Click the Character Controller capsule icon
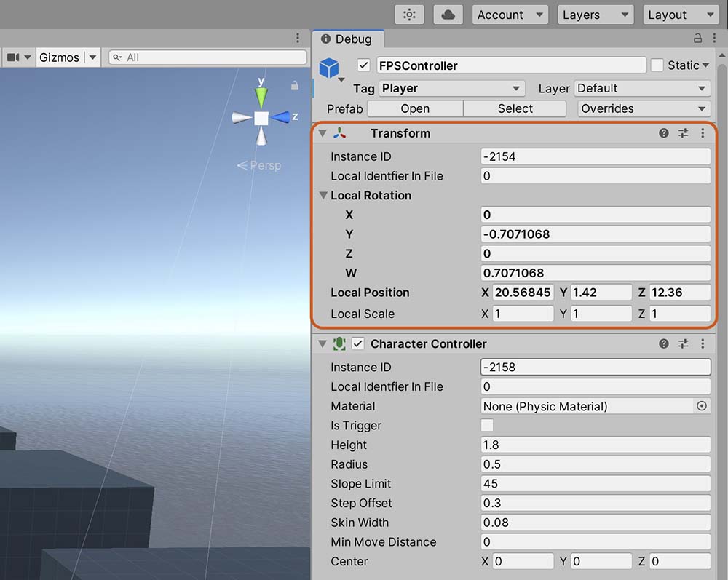 click(340, 343)
